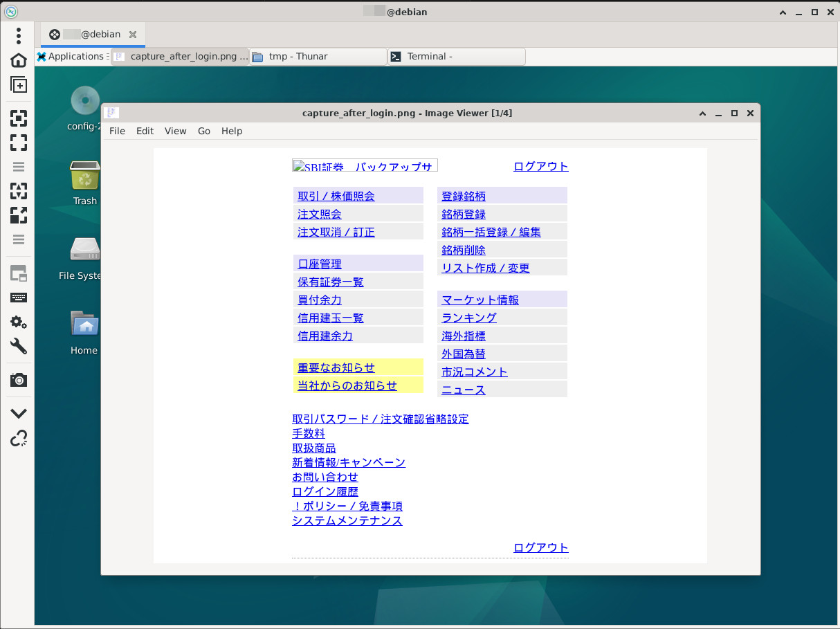Open the Go menu in Image Viewer

pyautogui.click(x=204, y=131)
